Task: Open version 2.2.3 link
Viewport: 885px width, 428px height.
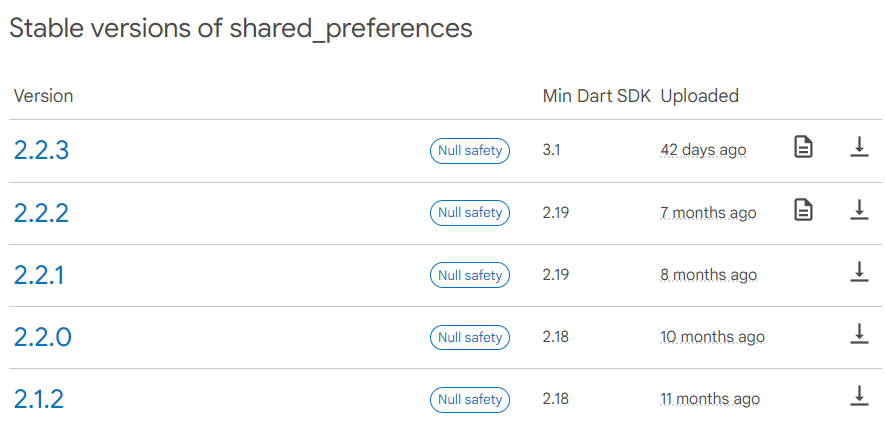Action: (41, 151)
